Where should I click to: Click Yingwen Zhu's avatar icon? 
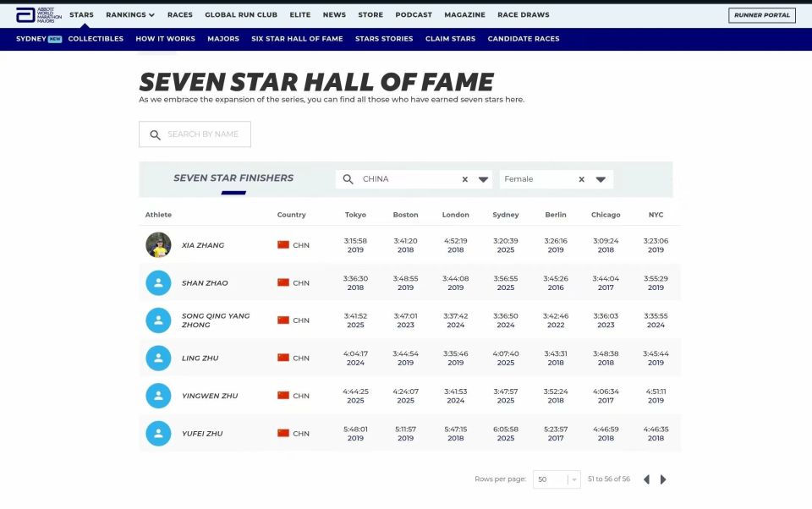158,396
